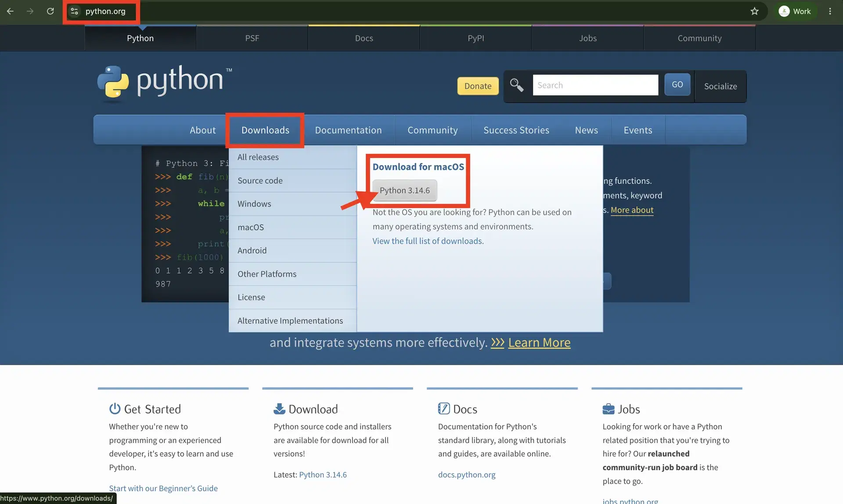
Task: Open the About navigation menu
Action: coord(203,130)
